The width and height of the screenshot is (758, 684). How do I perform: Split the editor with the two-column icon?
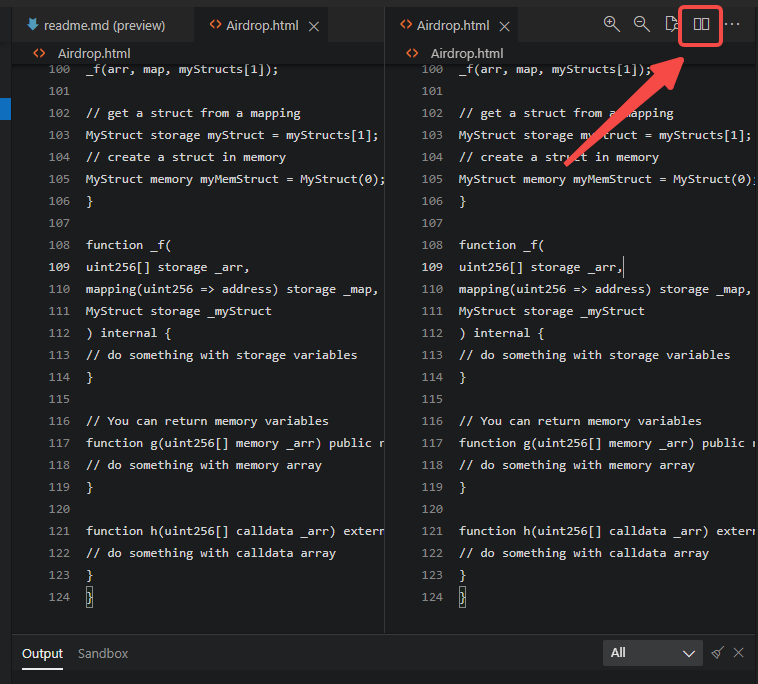click(701, 24)
